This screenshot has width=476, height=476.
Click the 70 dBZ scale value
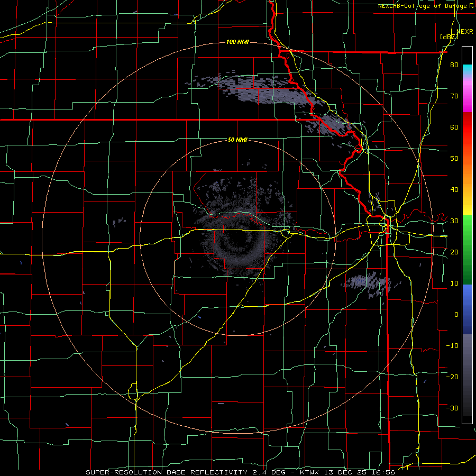[454, 96]
